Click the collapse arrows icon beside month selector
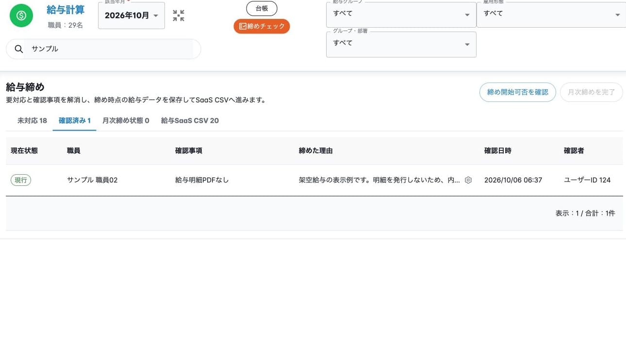This screenshot has height=364, width=626. tap(179, 16)
